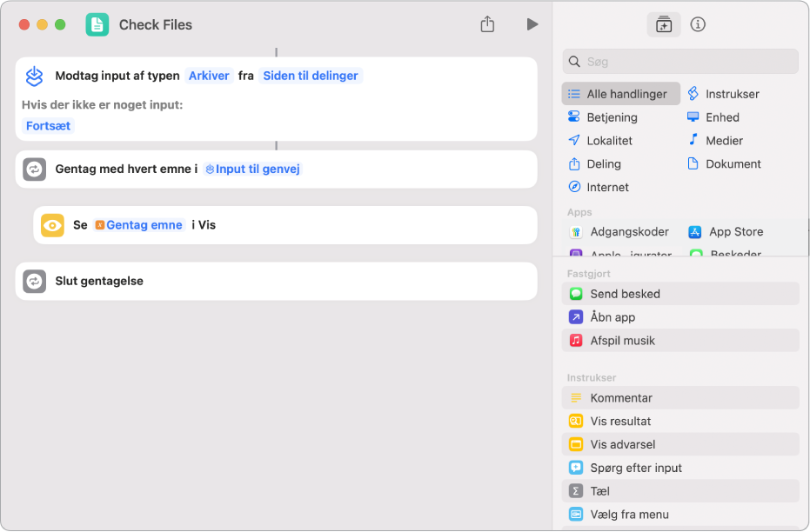Click the Apps section header
Image resolution: width=810 pixels, height=532 pixels.
pos(579,212)
